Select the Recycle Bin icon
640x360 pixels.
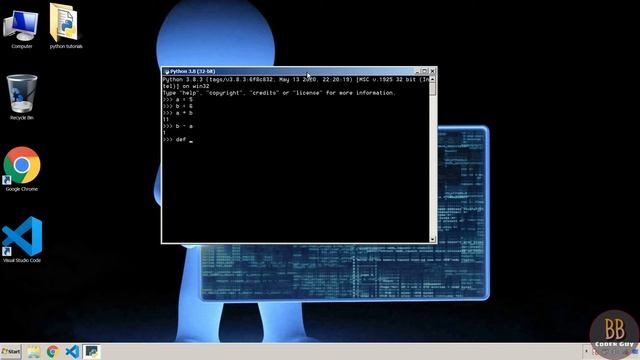pyautogui.click(x=22, y=97)
